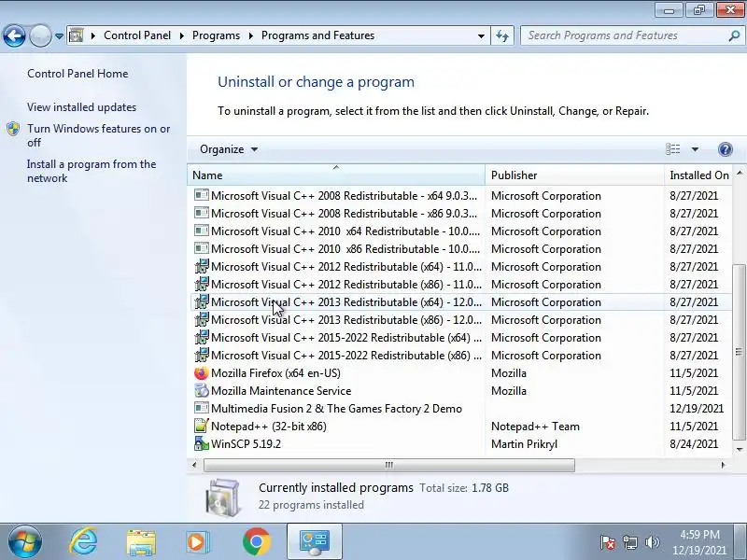Open the view options dropdown arrow
The width and height of the screenshot is (747, 560).
695,149
